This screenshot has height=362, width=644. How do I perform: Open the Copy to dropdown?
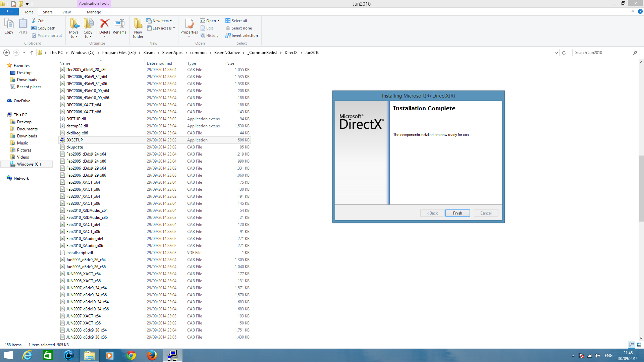88,28
